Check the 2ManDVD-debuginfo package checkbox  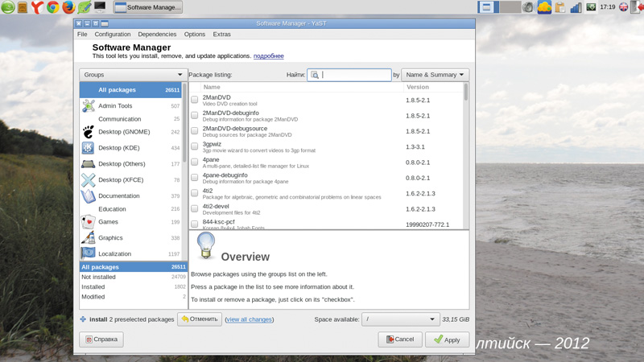pos(194,115)
